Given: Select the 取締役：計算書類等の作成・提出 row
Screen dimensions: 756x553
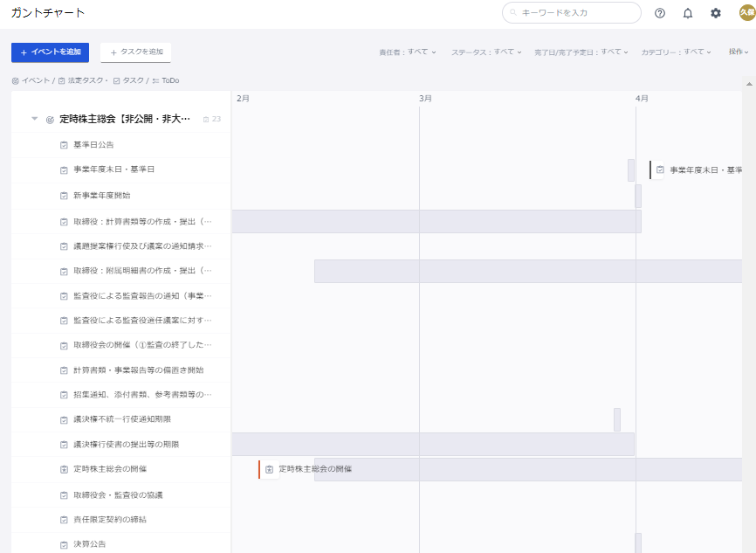Looking at the screenshot, I should [121, 222].
